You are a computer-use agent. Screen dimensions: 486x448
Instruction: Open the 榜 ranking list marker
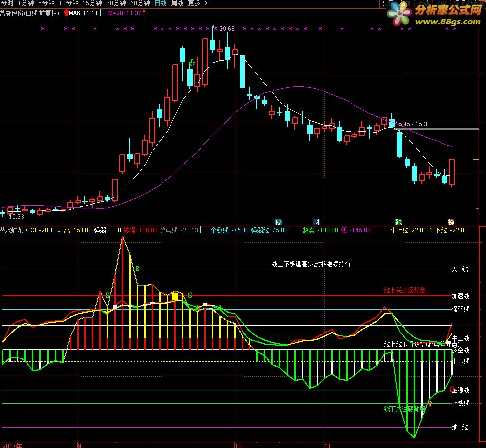451,222
